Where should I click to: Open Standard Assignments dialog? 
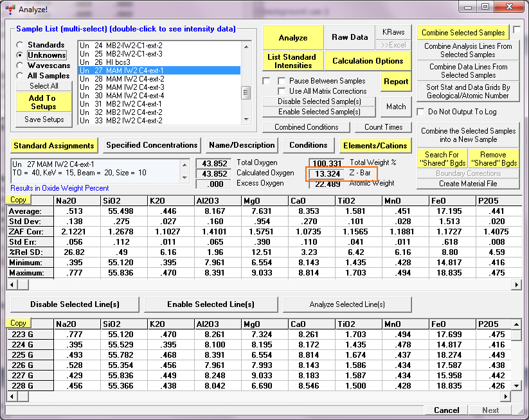tap(54, 145)
